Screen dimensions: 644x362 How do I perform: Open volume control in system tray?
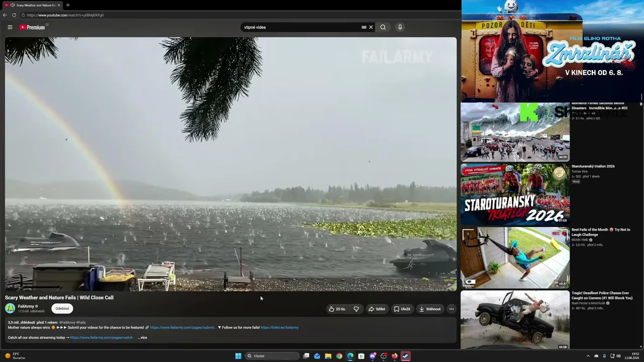618,356
